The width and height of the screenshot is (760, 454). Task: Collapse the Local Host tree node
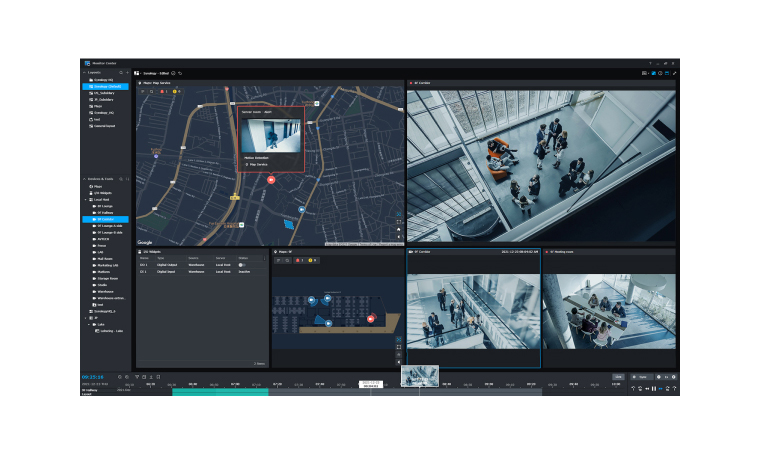(x=86, y=199)
